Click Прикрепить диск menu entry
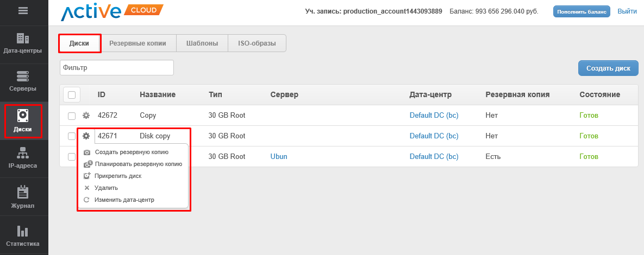 [x=117, y=176]
